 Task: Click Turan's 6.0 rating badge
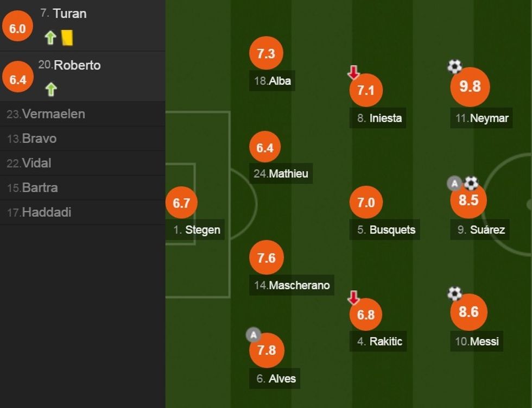(18, 28)
